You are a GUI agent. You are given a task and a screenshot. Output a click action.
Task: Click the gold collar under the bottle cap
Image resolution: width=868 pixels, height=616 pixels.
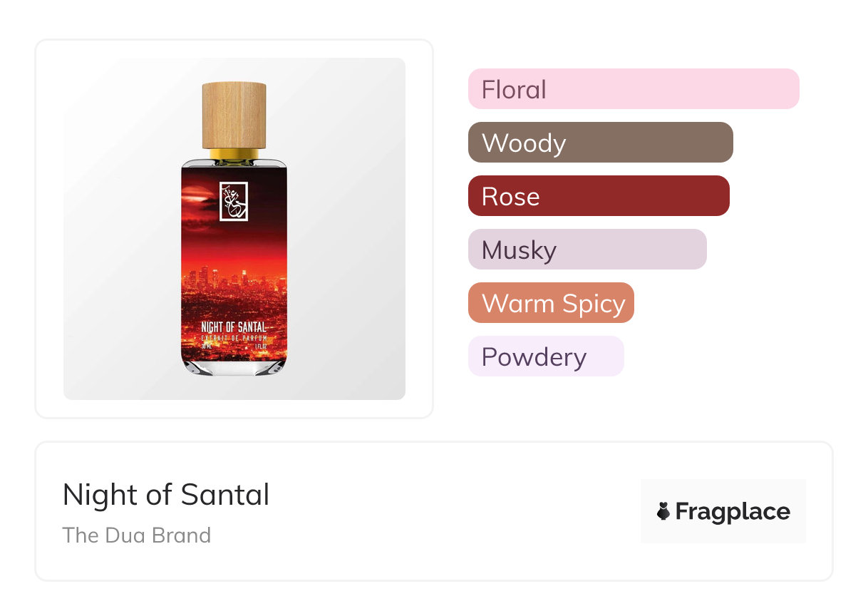234,153
